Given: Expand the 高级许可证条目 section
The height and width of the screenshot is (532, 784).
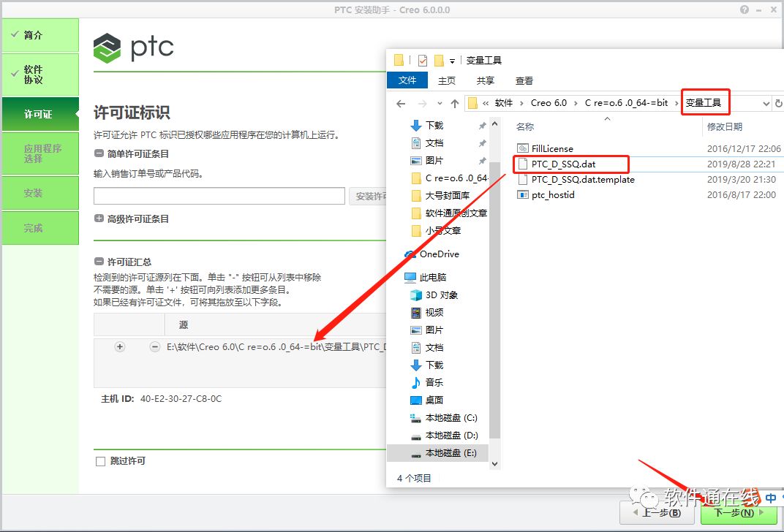Looking at the screenshot, I should coord(99,218).
